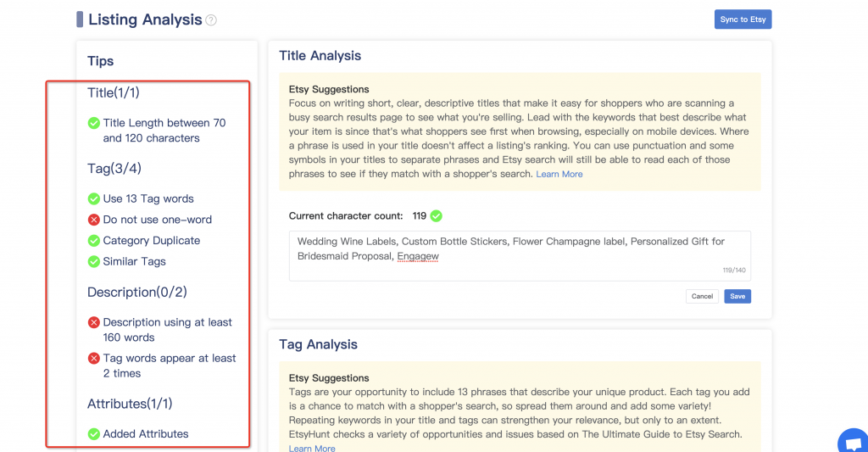Select the Title(1/1) tips heading
The image size is (868, 452).
[x=114, y=92]
